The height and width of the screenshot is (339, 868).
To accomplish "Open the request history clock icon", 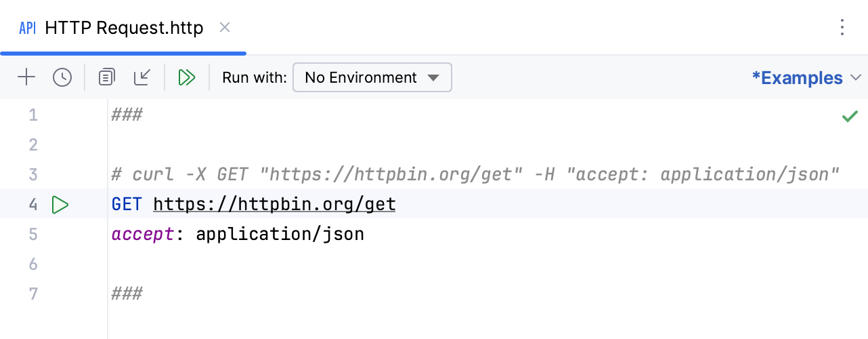I will [62, 77].
